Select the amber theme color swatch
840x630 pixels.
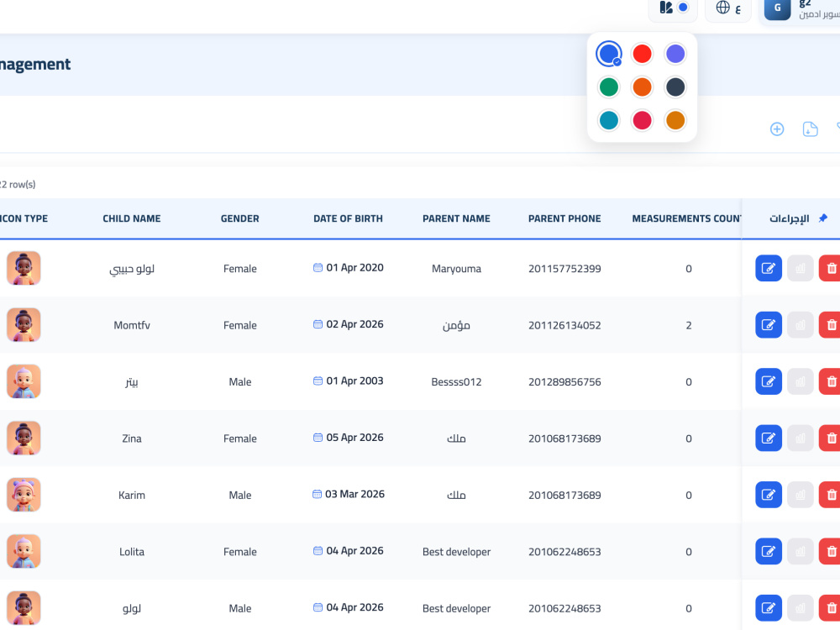pos(675,120)
